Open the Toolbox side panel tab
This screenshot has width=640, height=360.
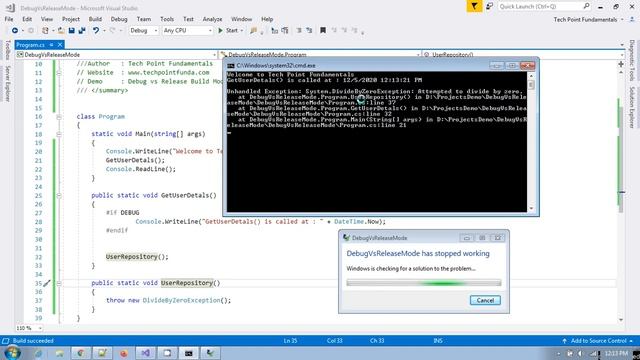coord(7,50)
